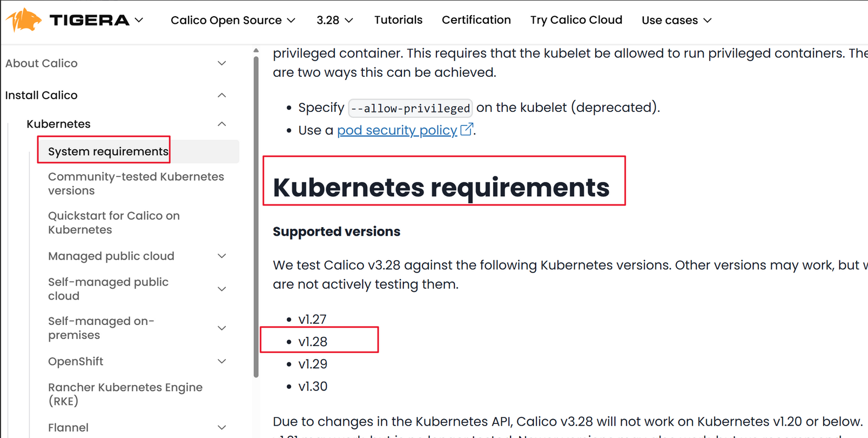This screenshot has width=868, height=438.
Task: Open the Calico Open Source product dropdown
Action: [x=233, y=21]
